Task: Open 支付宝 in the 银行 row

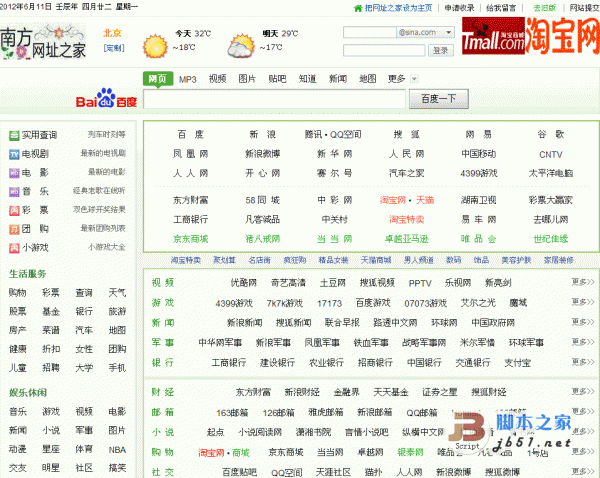Action: pos(517,363)
